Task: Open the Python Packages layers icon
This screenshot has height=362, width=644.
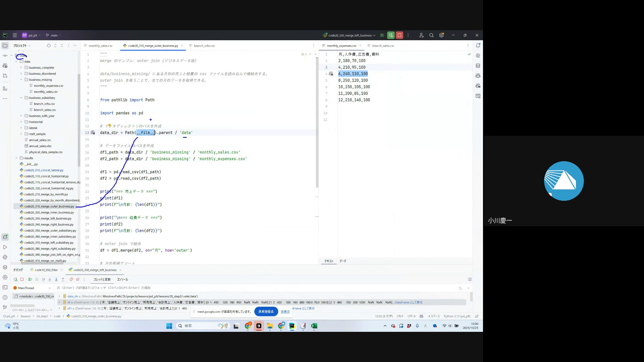Action: point(5,267)
